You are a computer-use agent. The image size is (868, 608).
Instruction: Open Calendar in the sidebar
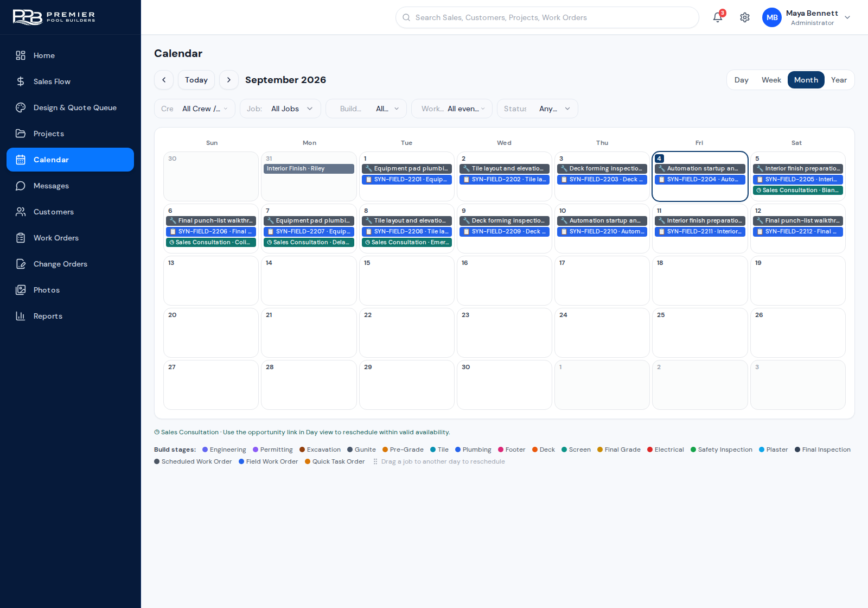71,160
